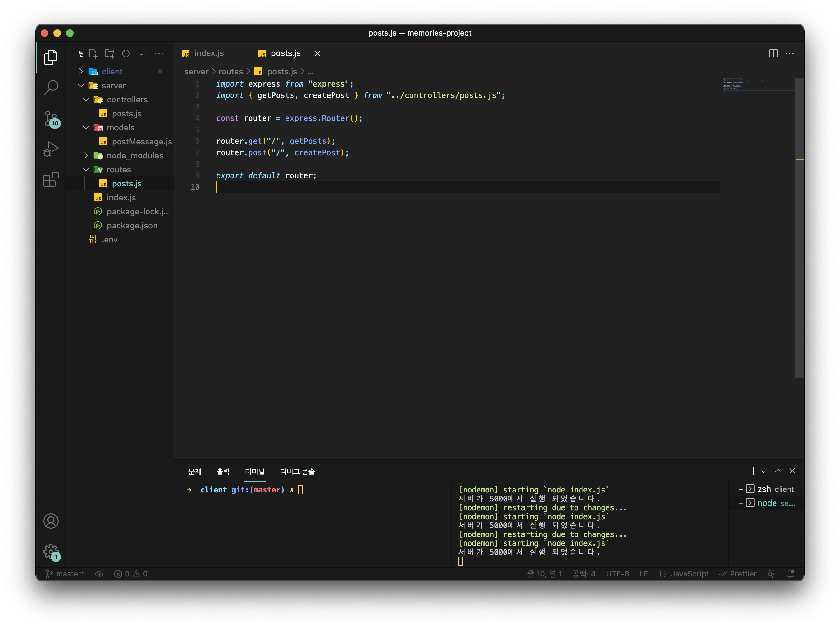840x628 pixels.
Task: Switch to 출력 (Output) panel tab
Action: [x=223, y=471]
